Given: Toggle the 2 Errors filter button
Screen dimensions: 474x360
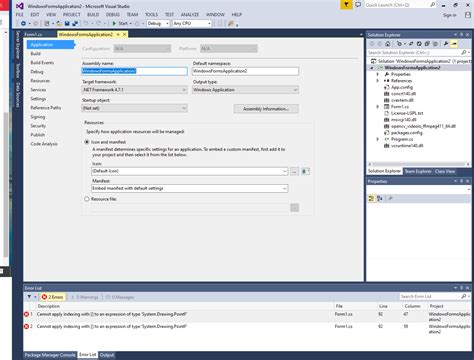Looking at the screenshot, I should (x=52, y=297).
